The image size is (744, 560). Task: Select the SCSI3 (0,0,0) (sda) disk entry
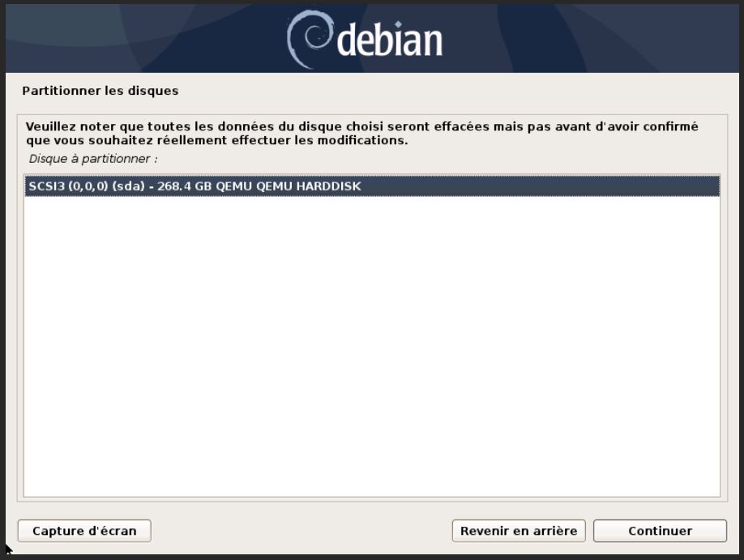click(x=372, y=186)
